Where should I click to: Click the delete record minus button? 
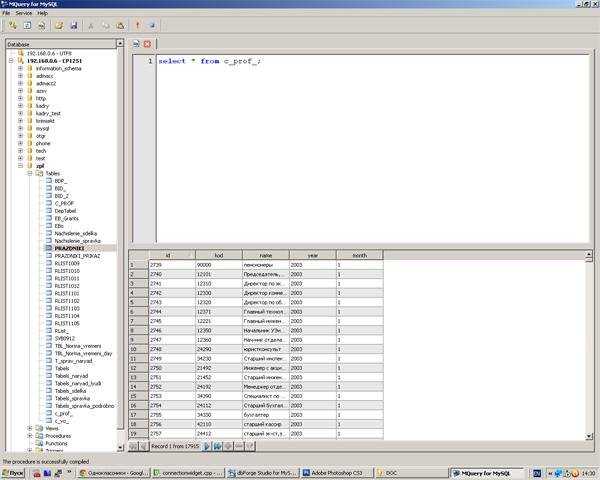[239, 446]
